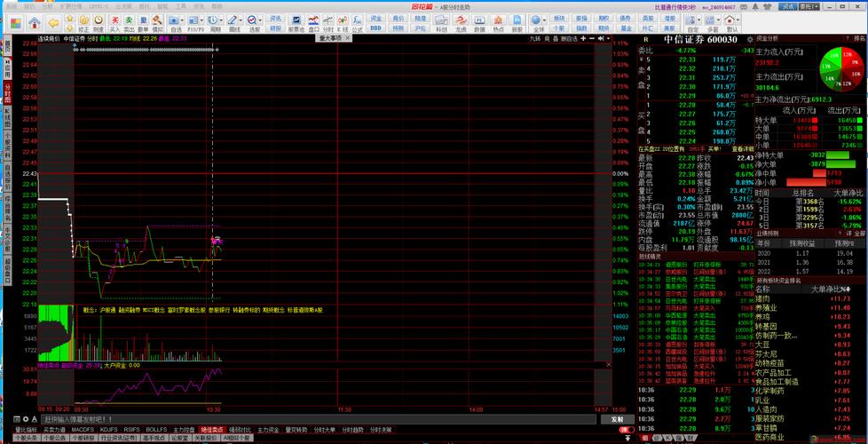Open the 公式 formula icon

357,23
